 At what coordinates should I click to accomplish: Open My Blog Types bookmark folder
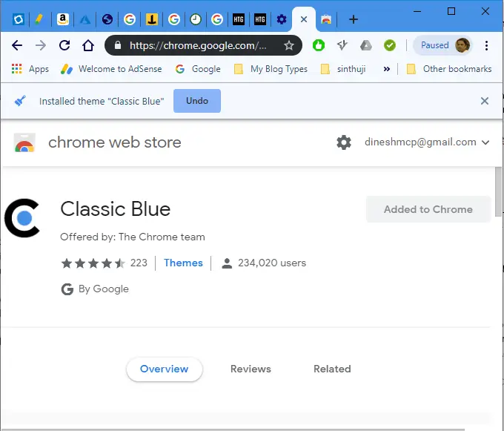point(271,69)
